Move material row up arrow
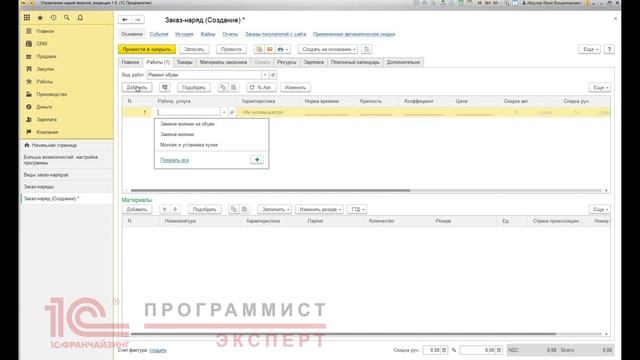The image size is (640, 360). 164,209
